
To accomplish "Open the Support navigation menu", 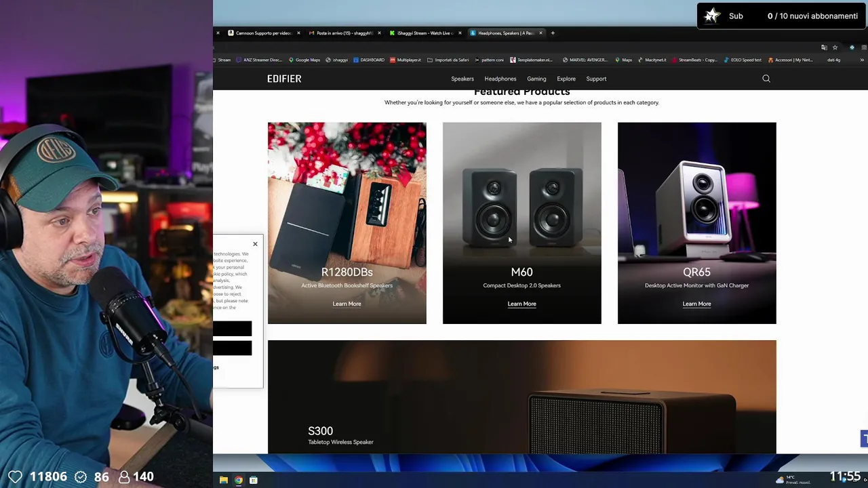I will coord(596,79).
